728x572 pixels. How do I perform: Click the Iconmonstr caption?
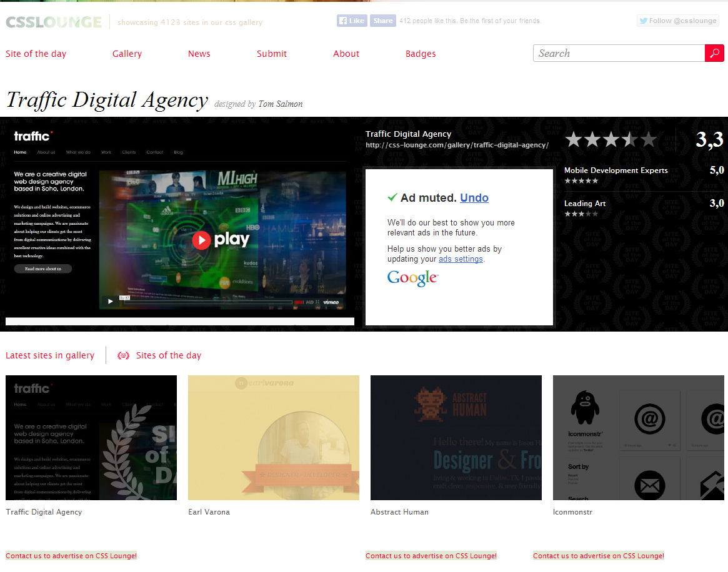point(572,511)
